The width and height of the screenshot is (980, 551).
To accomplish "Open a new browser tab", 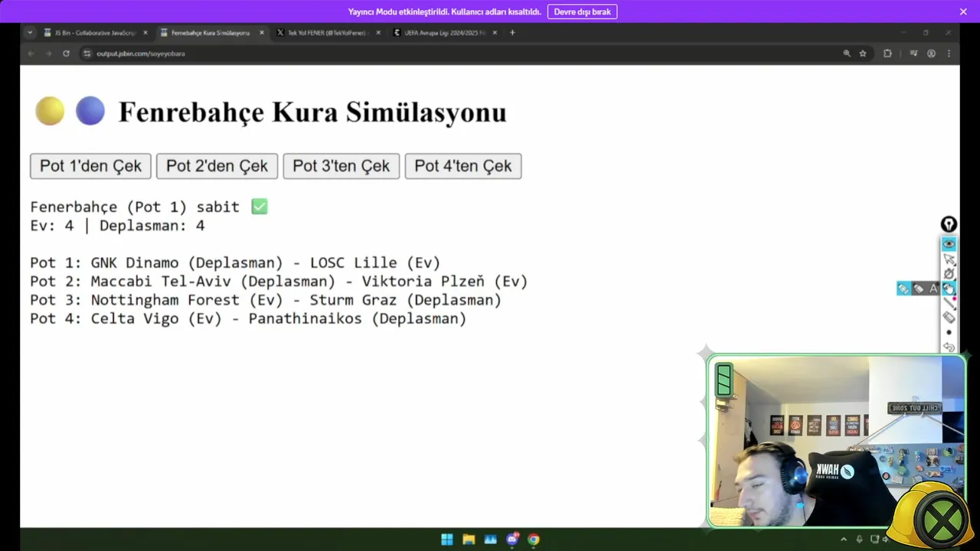I will coord(512,33).
